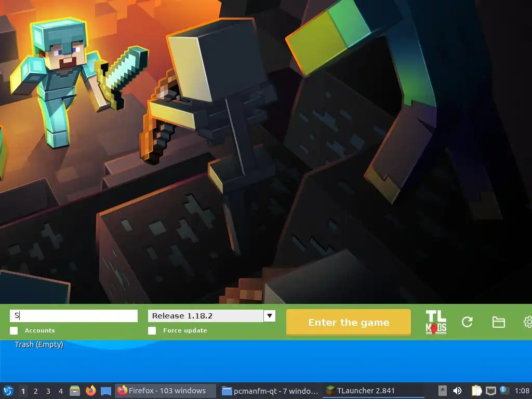The height and width of the screenshot is (399, 532).
Task: Click the network connection tray icon
Action: coord(490,391)
